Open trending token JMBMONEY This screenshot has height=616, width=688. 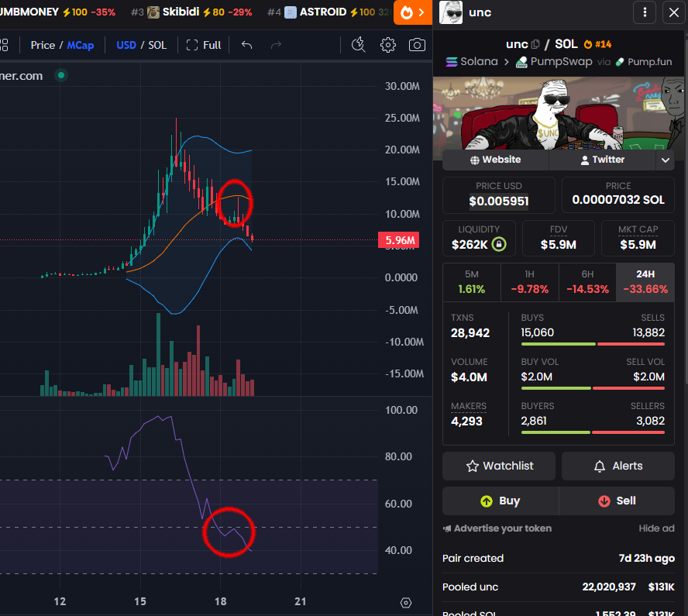coord(57,12)
